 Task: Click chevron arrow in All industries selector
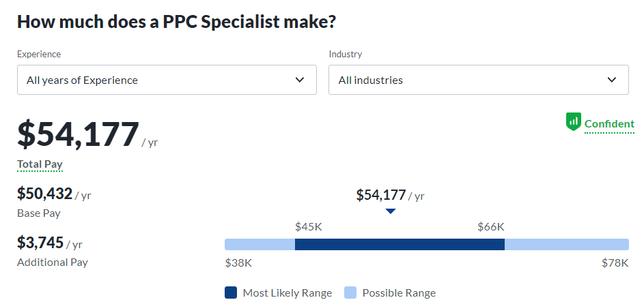click(612, 80)
